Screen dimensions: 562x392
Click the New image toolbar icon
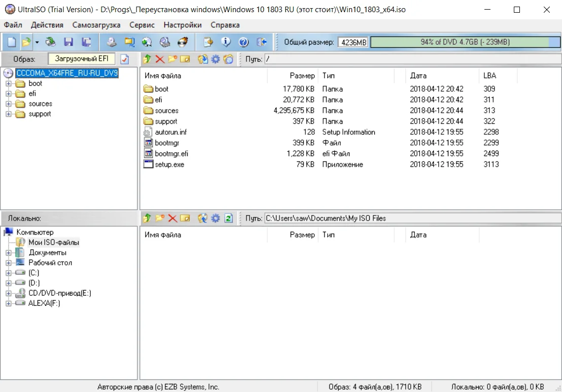[12, 42]
